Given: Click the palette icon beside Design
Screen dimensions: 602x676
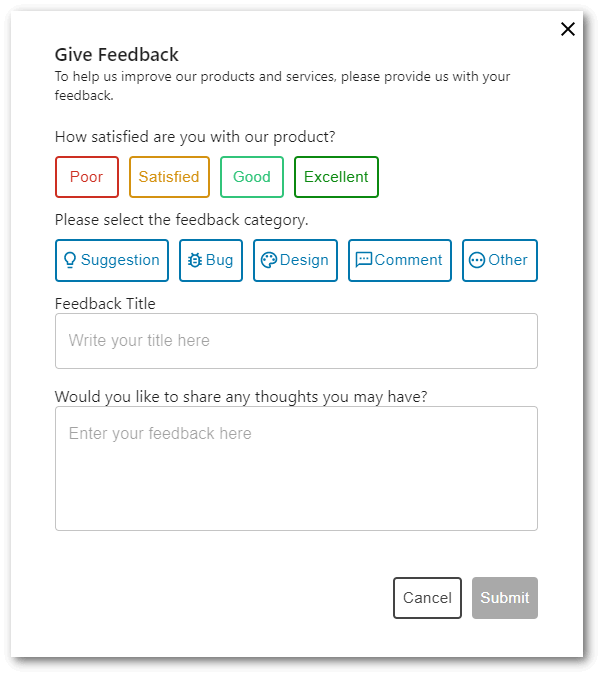Looking at the screenshot, I should (268, 260).
